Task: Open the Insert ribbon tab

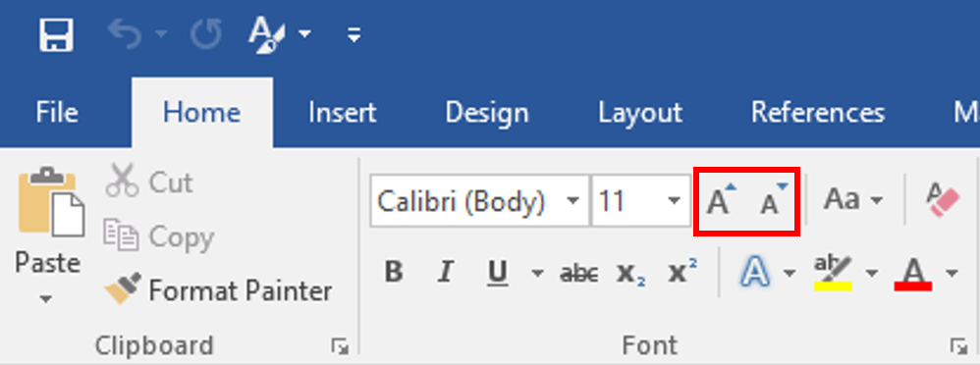Action: 342,113
